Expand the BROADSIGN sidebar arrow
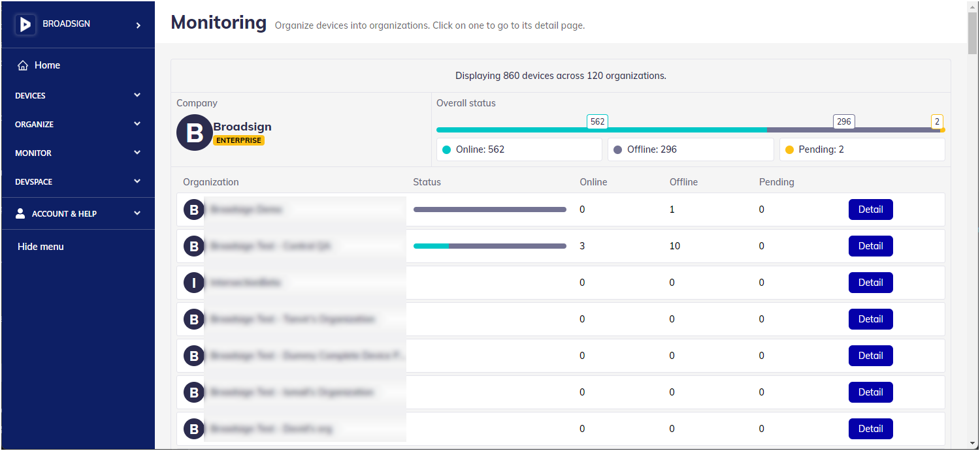The image size is (980, 451). point(138,25)
